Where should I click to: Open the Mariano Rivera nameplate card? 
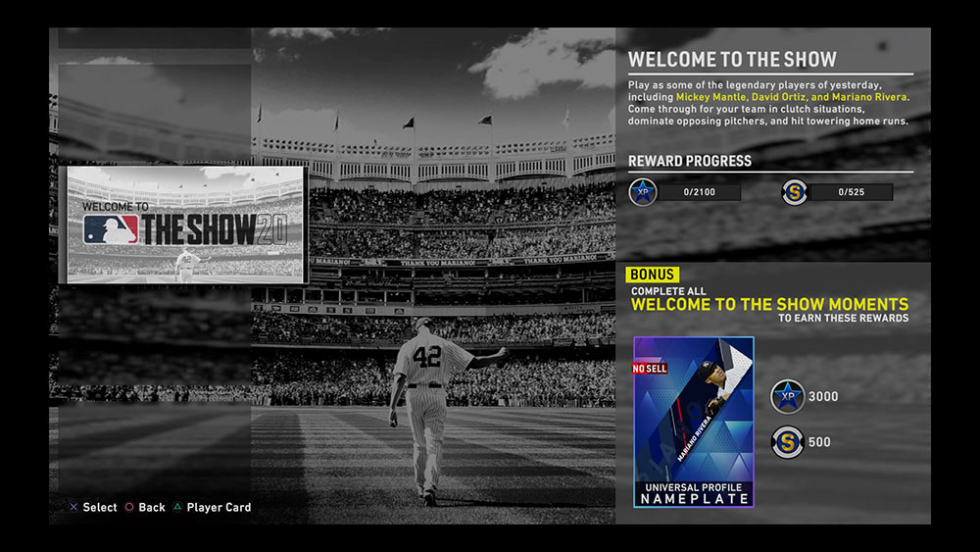pos(693,422)
